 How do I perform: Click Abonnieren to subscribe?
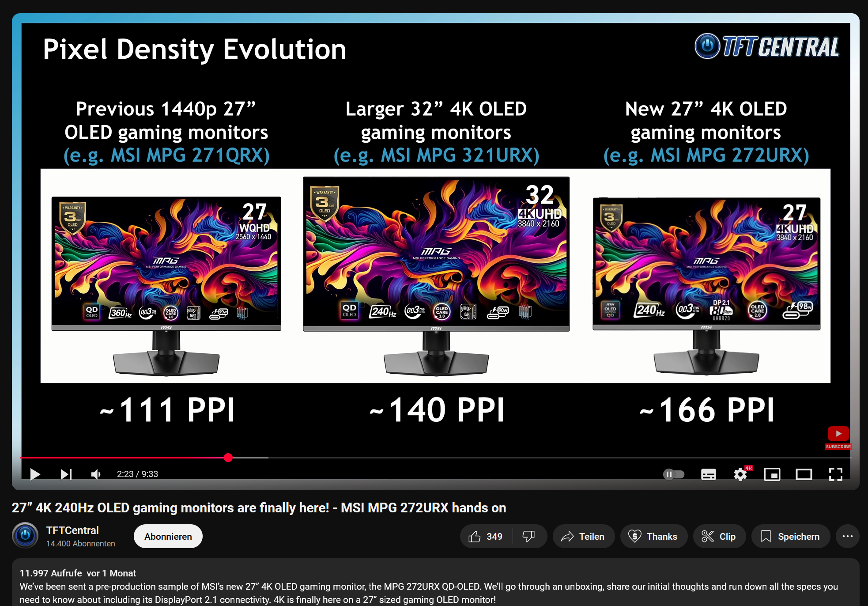(168, 536)
